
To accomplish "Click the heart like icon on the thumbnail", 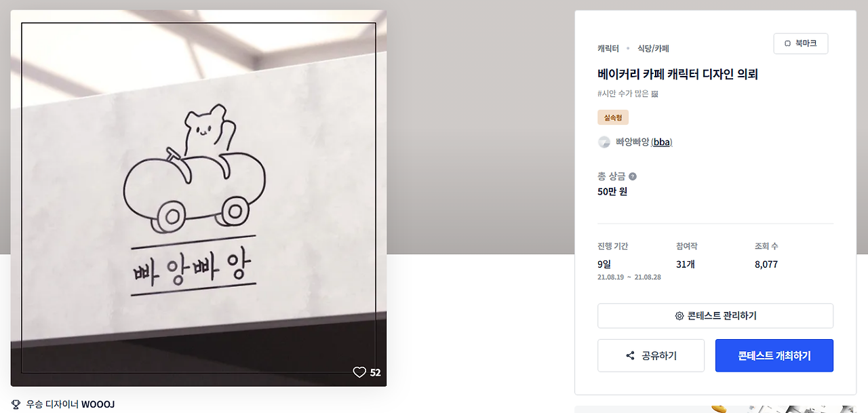I will point(359,372).
